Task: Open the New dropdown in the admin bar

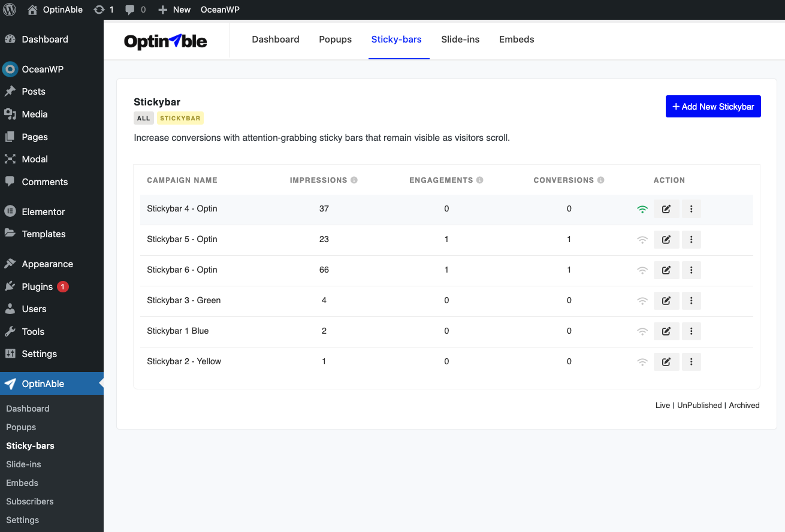Action: (x=174, y=9)
